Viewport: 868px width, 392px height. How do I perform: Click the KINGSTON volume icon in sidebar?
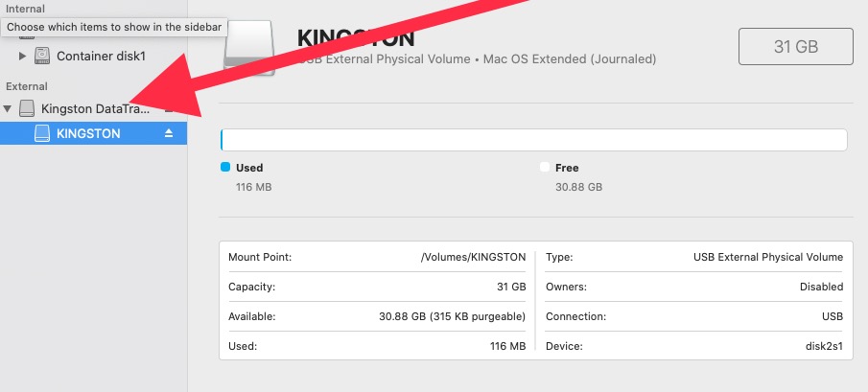coord(42,133)
